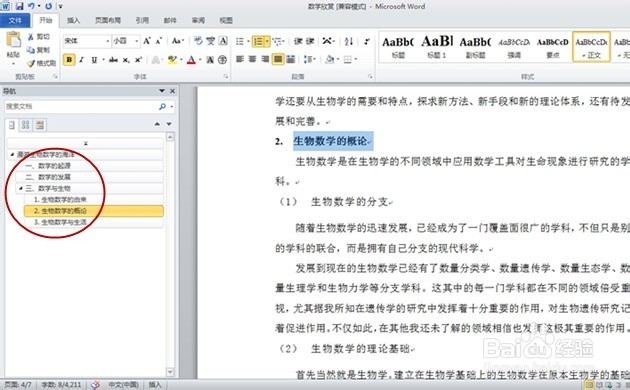Click the Shrink Font icon

(x=159, y=41)
